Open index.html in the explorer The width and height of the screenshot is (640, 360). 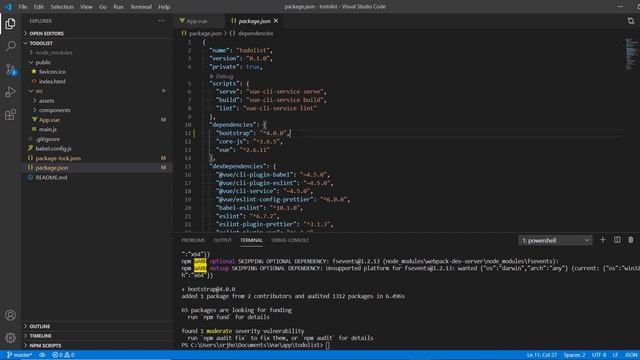point(97,82)
